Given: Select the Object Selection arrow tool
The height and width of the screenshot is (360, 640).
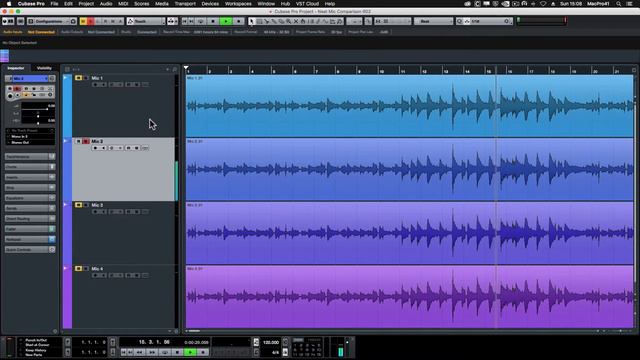Looking at the screenshot, I should (251, 21).
